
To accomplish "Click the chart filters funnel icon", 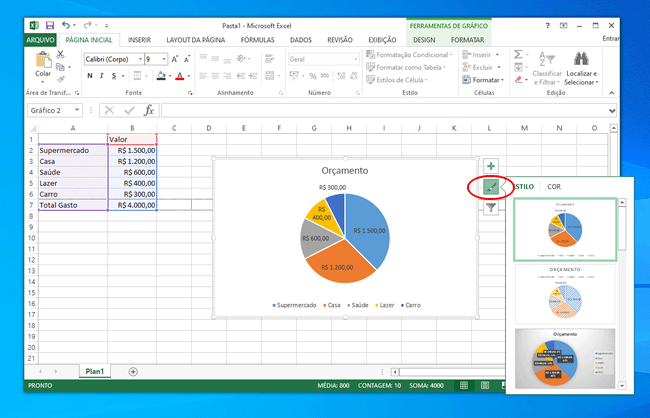I will [491, 207].
